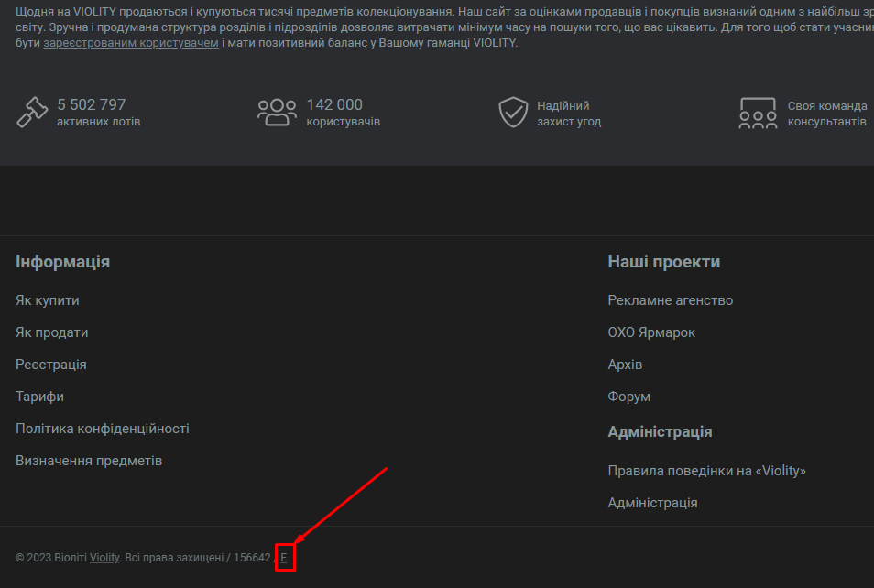Open 'Визначення предметів' link
Screen dimensions: 874x588
89,461
